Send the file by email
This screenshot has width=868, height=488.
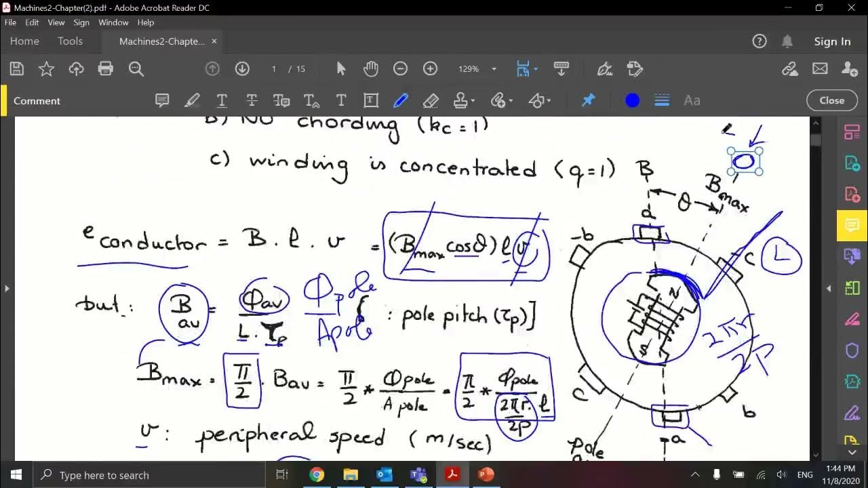click(820, 68)
